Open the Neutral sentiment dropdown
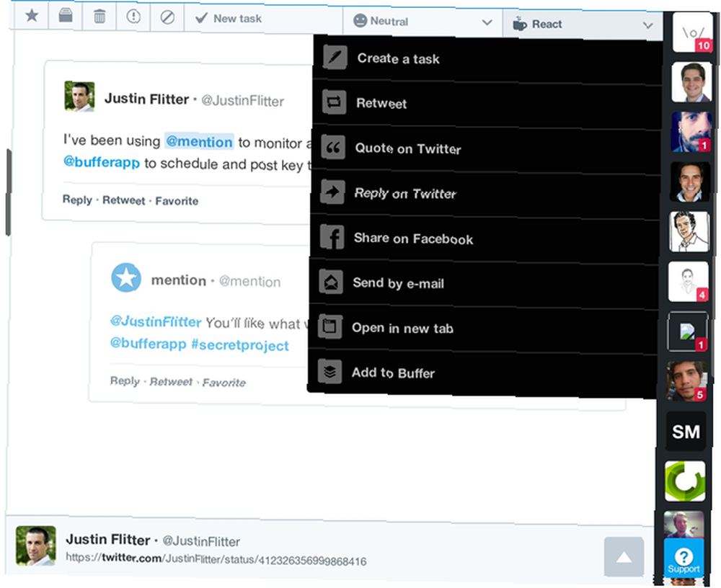This screenshot has width=721, height=588. [x=423, y=22]
